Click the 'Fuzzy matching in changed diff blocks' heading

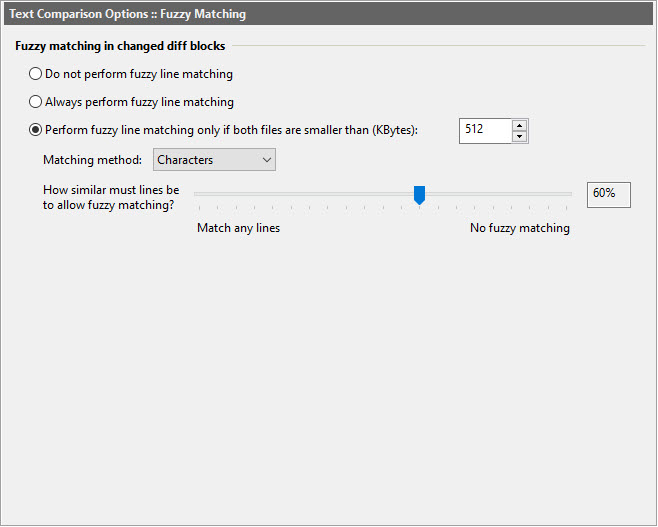(x=120, y=46)
